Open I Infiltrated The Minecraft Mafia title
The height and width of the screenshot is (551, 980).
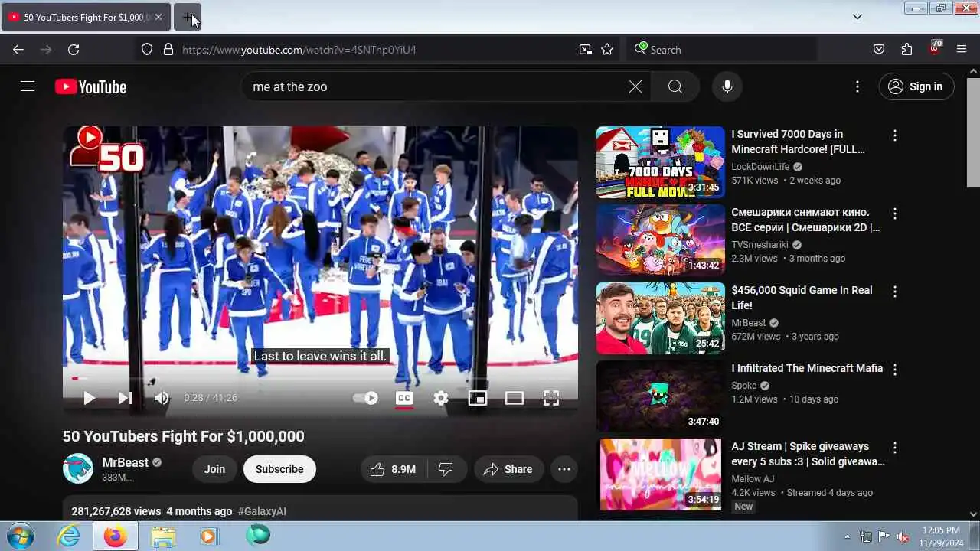pyautogui.click(x=807, y=368)
